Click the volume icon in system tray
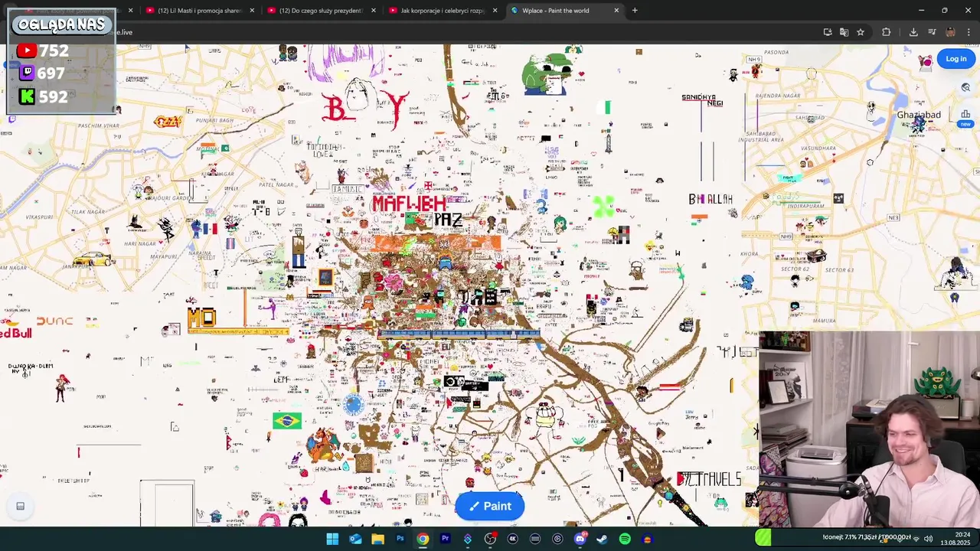The width and height of the screenshot is (980, 551). (x=928, y=539)
